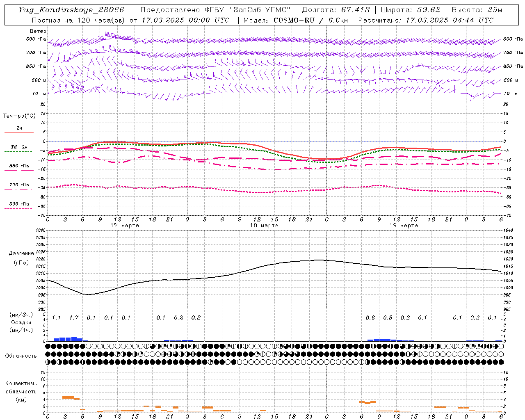Click the station title Yug_Kondinskoye_28066
Viewport: 525px width, 420px height.
71,10
